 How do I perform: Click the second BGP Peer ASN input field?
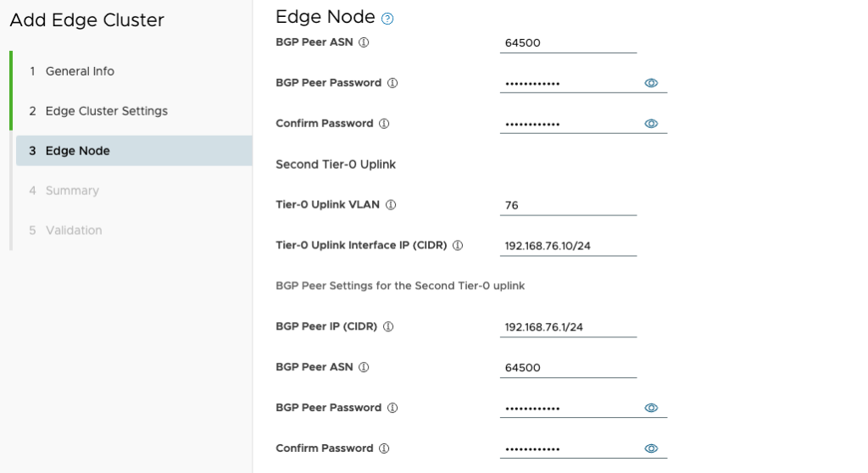tap(568, 367)
